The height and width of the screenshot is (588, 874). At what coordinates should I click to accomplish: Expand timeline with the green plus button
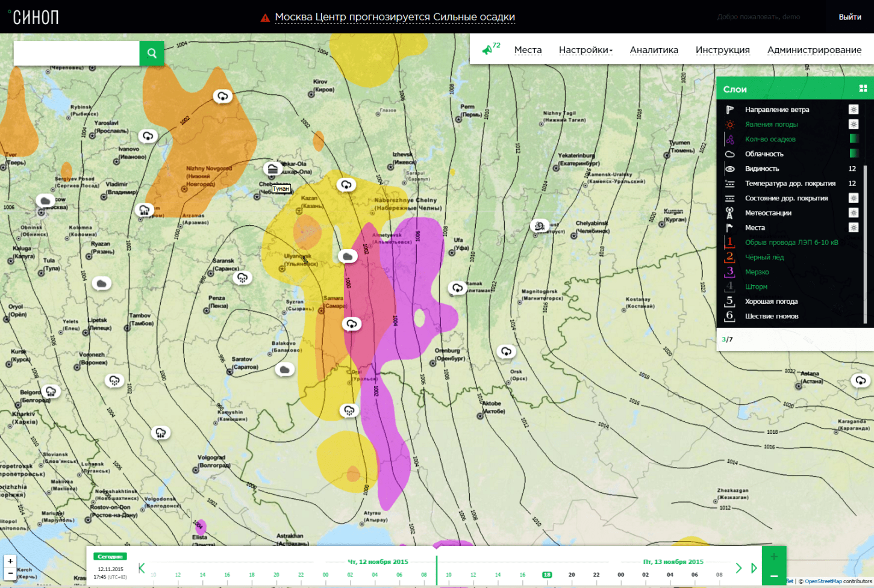pyautogui.click(x=774, y=557)
